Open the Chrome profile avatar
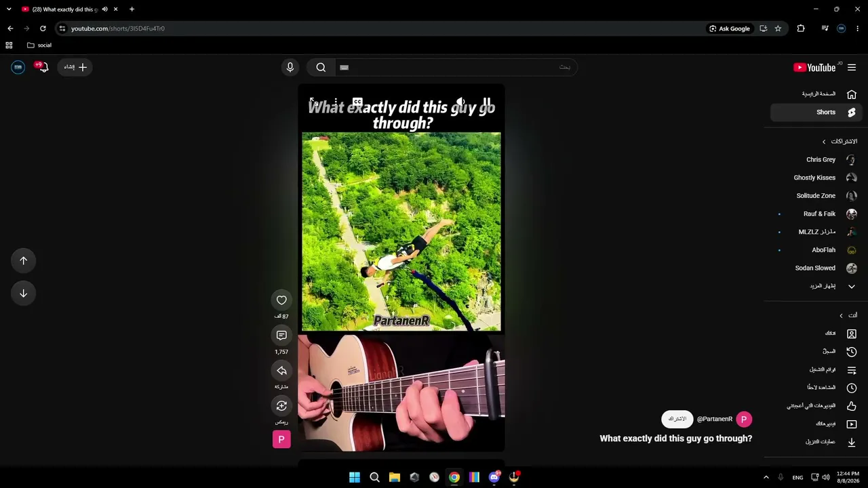The height and width of the screenshot is (488, 868). pos(842,28)
